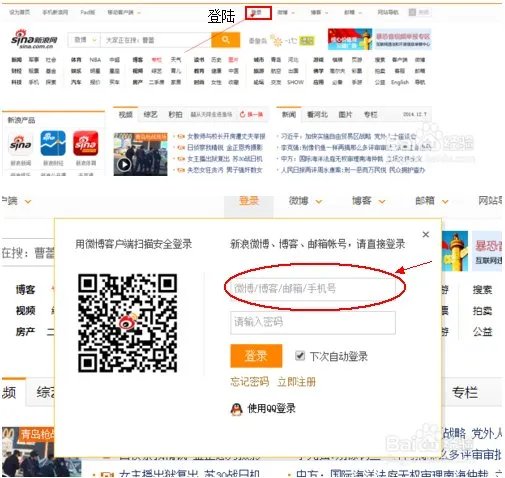The width and height of the screenshot is (505, 478).
Task: Open headline starting with 人民日报
Action: point(353,170)
